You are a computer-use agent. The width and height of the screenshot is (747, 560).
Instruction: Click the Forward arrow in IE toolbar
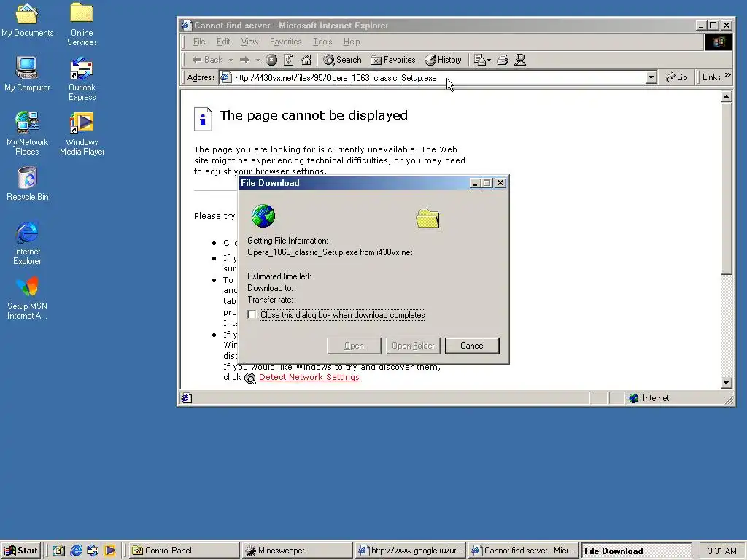tap(244, 60)
